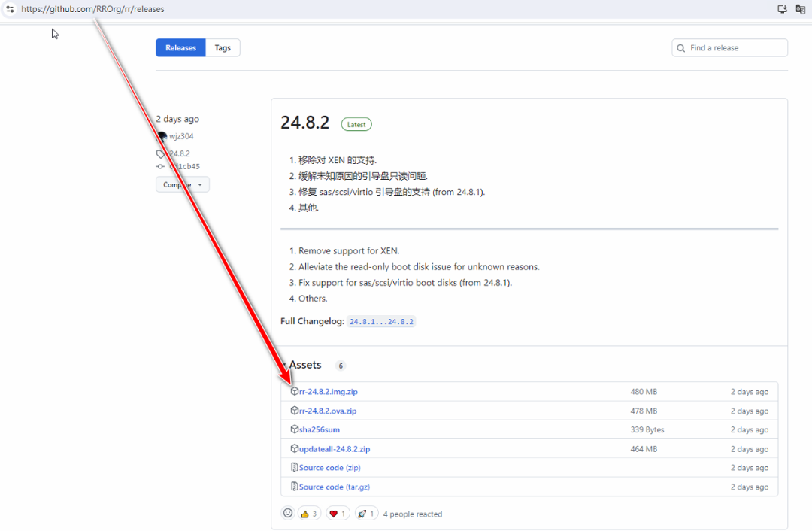Click the site information icon in address bar
Screen dimensions: 812x531
click(x=10, y=9)
